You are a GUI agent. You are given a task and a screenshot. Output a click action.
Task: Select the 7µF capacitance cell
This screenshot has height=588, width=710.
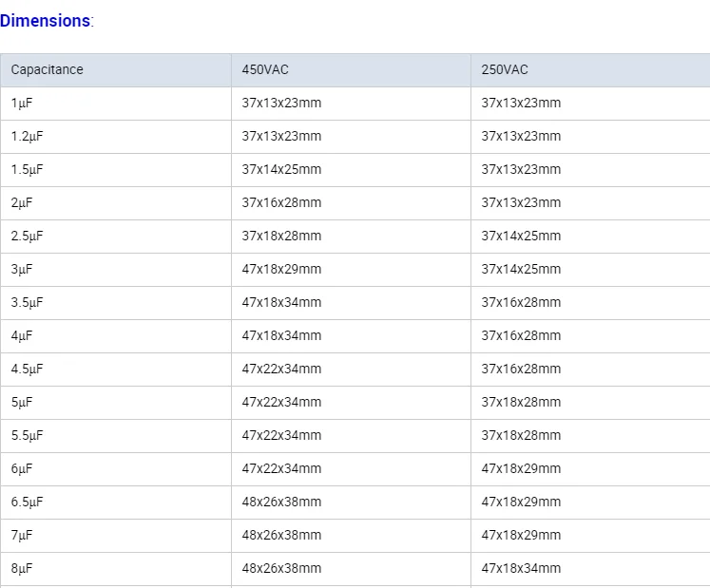pos(22,536)
